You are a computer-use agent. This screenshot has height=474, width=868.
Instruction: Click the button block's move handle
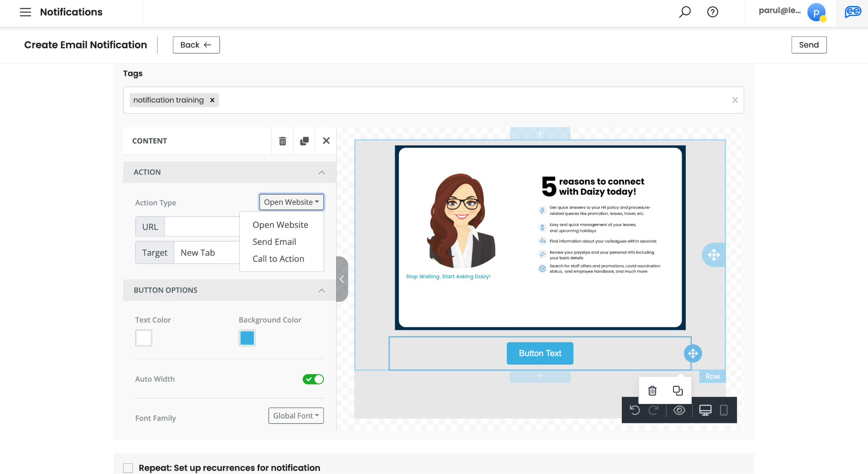[693, 353]
